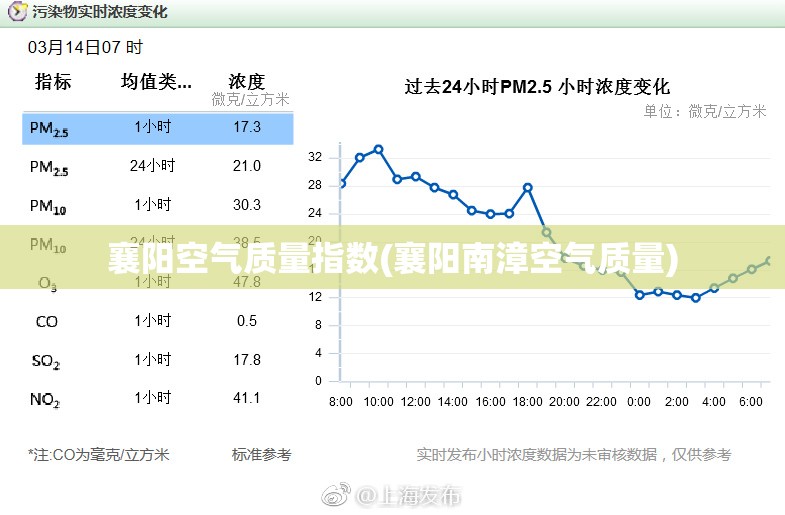Click the chart data point above 2:00
Image resolution: width=785 pixels, height=515 pixels.
point(677,295)
